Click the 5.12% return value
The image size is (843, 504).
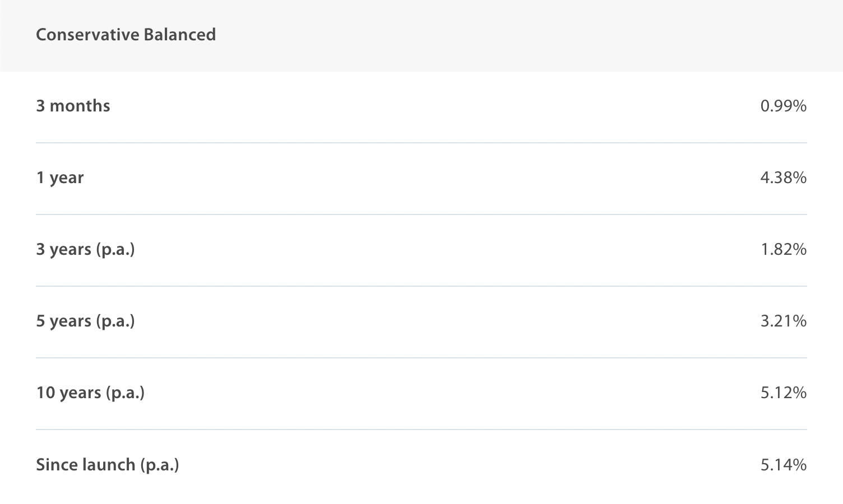[x=783, y=393]
